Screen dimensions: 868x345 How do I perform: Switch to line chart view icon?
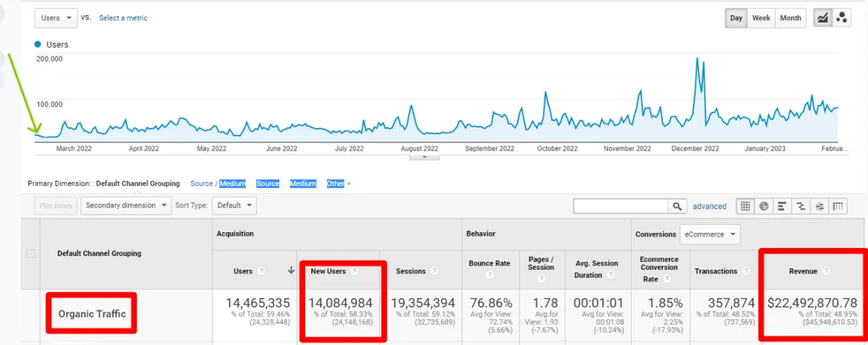[822, 18]
